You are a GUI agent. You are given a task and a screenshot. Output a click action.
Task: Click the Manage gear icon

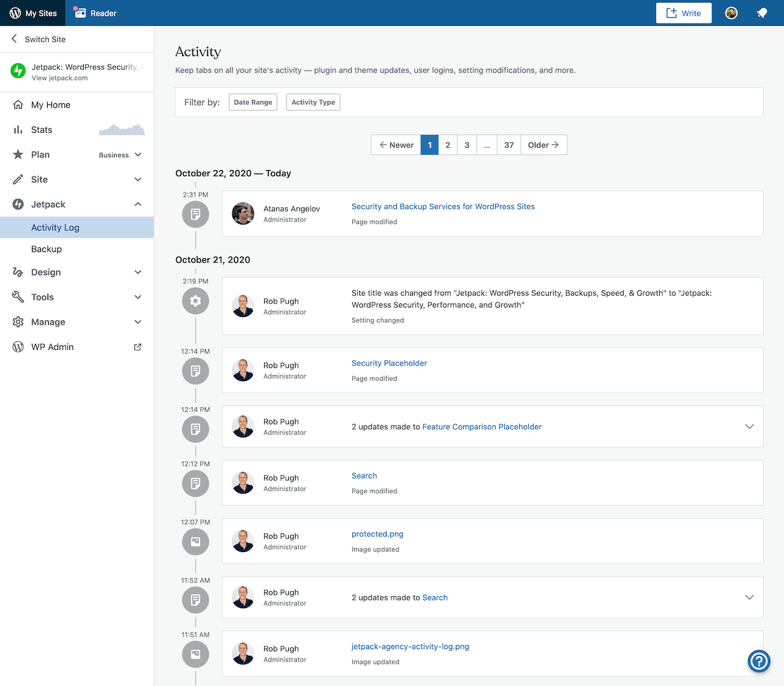click(x=18, y=322)
